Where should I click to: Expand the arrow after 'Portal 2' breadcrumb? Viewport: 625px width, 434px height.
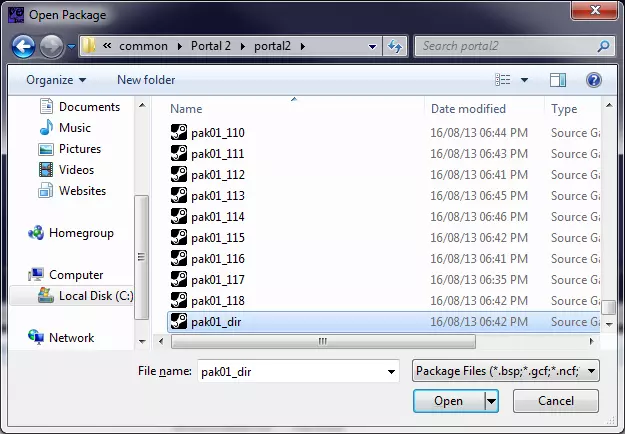[242, 47]
